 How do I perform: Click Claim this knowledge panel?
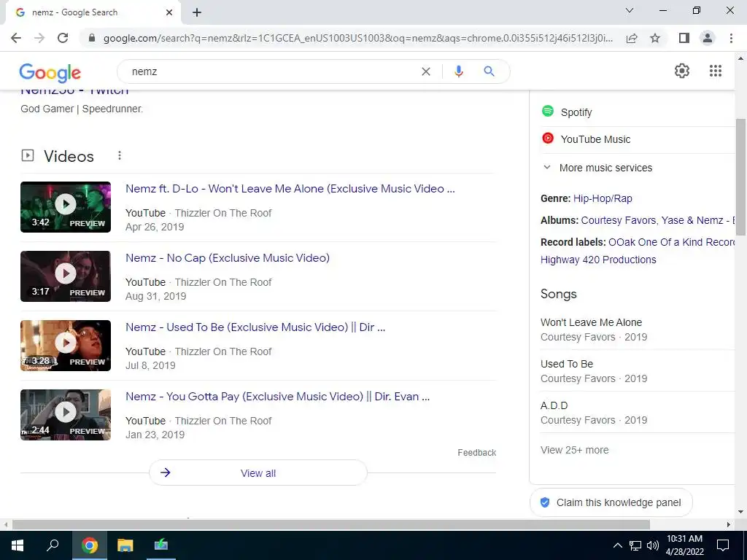611,502
